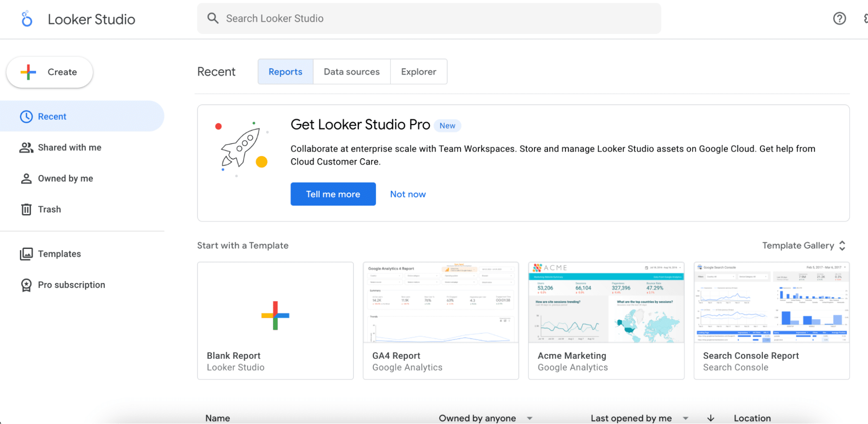868x424 pixels.
Task: Click the Looker Studio logo icon
Action: tap(27, 19)
